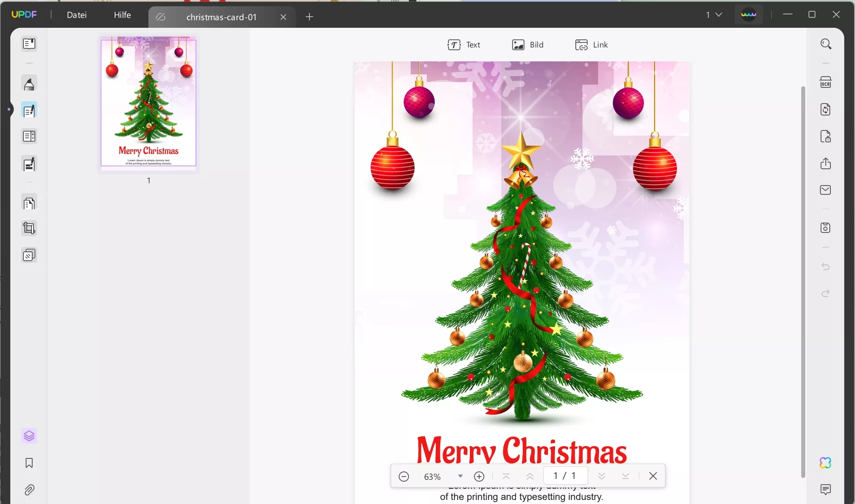
Task: Select the Edit PDF tool in sidebar
Action: [x=29, y=111]
